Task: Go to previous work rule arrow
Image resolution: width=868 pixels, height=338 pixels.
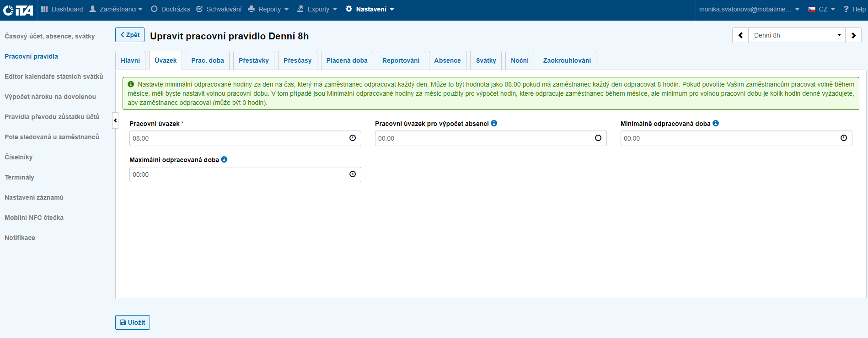Action: [x=740, y=35]
